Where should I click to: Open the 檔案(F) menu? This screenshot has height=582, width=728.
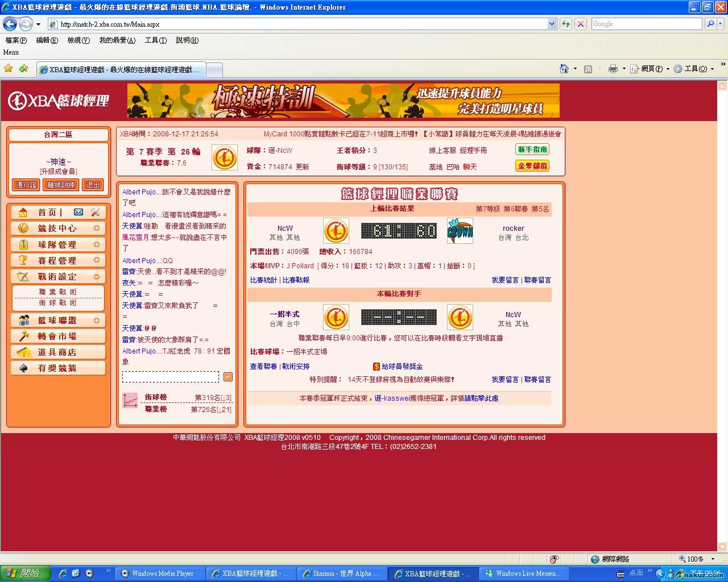click(16, 40)
